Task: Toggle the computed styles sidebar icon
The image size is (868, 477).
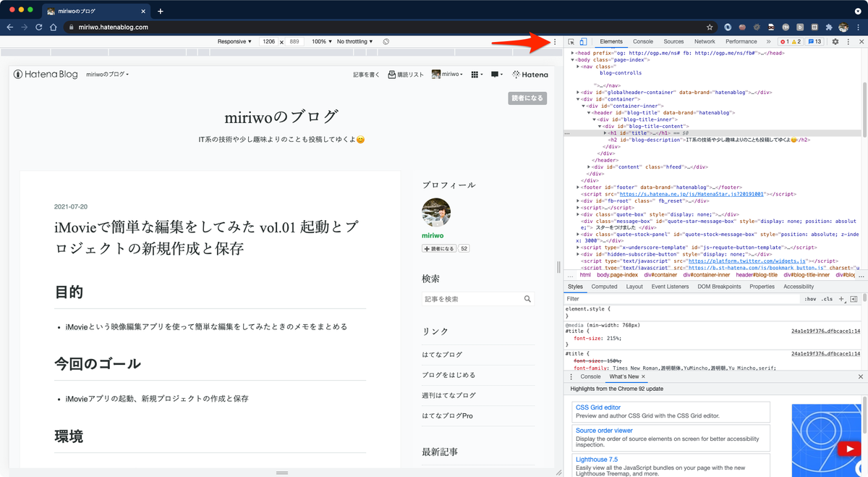Action: coord(854,299)
